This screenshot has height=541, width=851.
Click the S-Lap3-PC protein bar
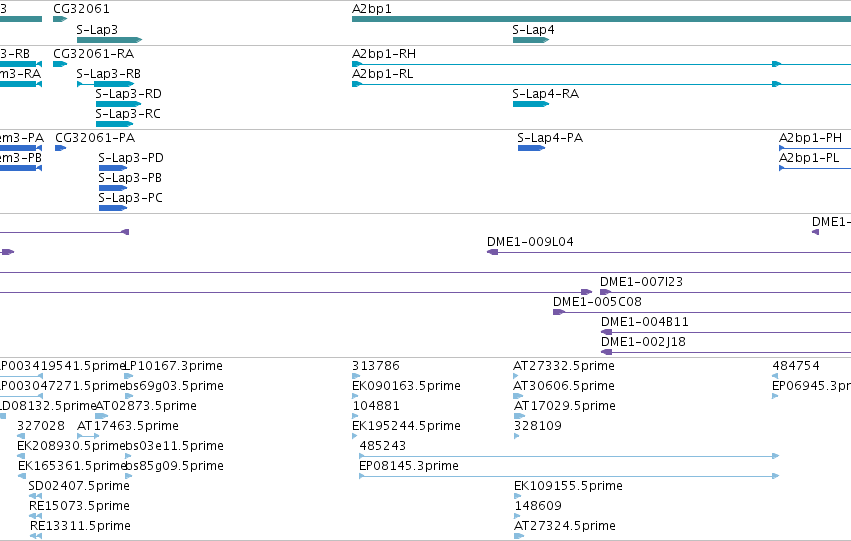point(113,208)
